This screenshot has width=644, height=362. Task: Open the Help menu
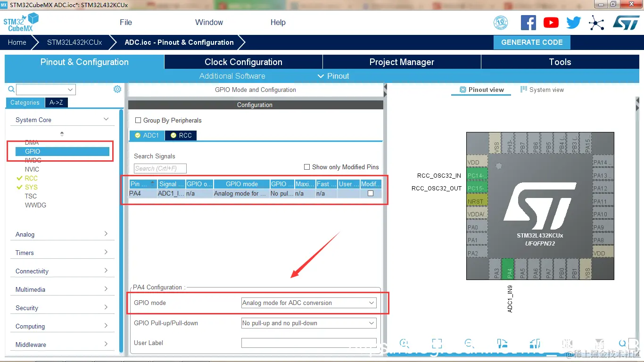pos(278,22)
